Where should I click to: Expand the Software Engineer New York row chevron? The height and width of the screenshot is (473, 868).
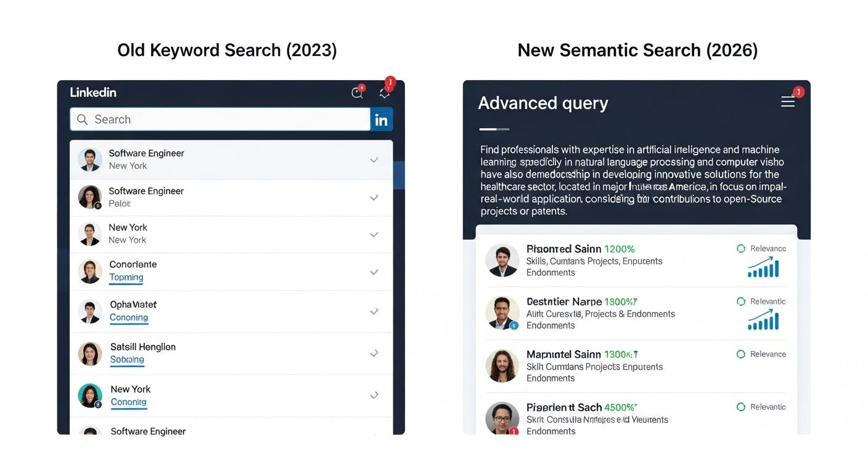point(374,160)
